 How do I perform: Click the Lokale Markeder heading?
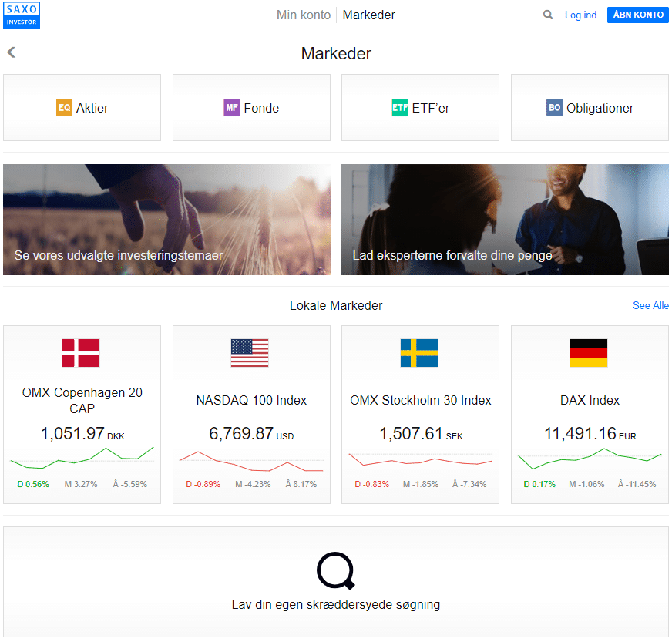[x=336, y=305]
